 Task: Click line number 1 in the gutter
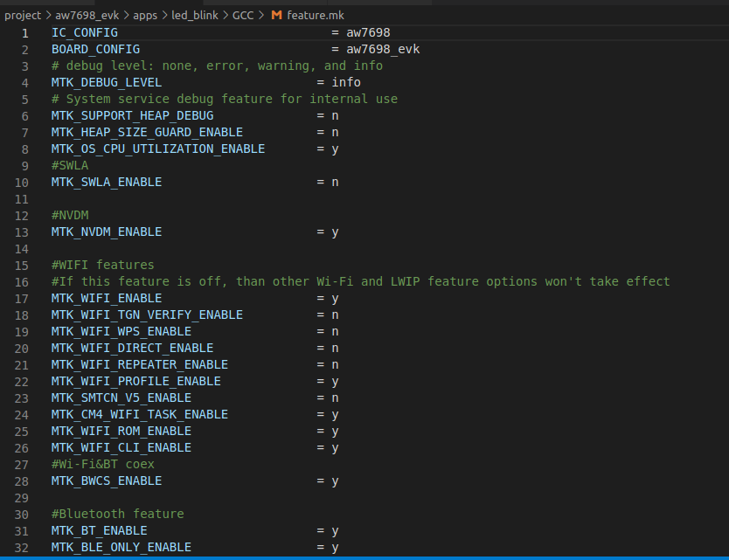(x=25, y=33)
